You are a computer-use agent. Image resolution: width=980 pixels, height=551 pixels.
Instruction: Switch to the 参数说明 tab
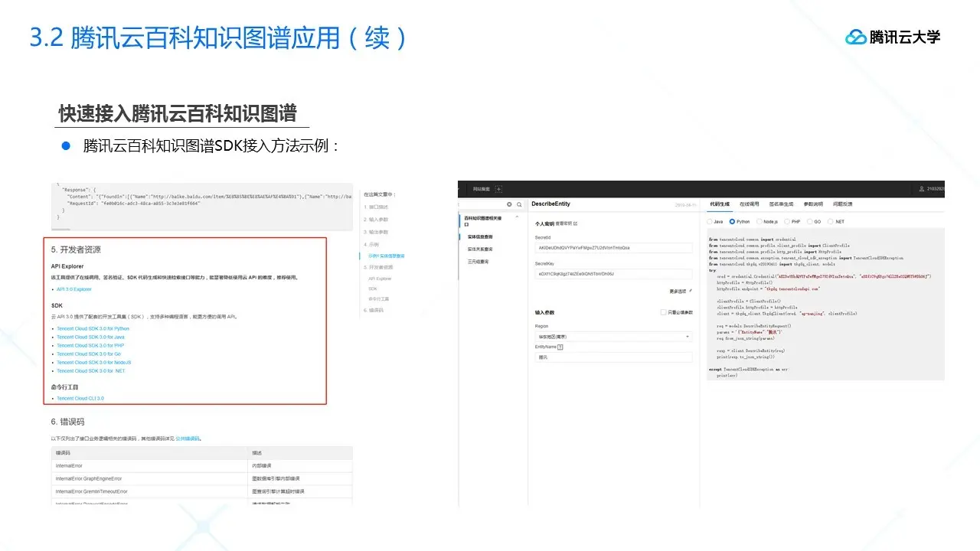[x=813, y=204]
